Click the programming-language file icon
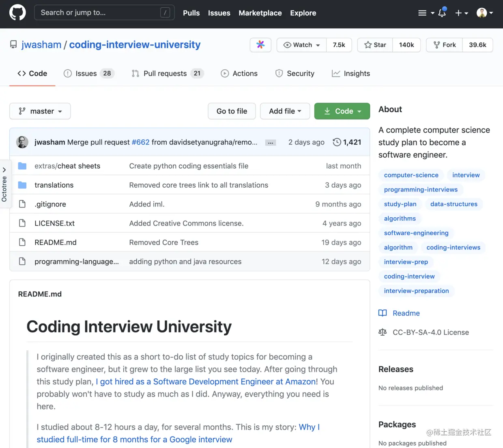The image size is (503, 448). click(x=22, y=261)
